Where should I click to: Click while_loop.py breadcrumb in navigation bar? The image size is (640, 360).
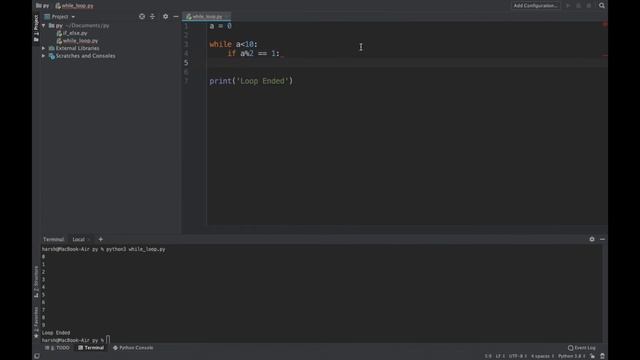coord(75,6)
